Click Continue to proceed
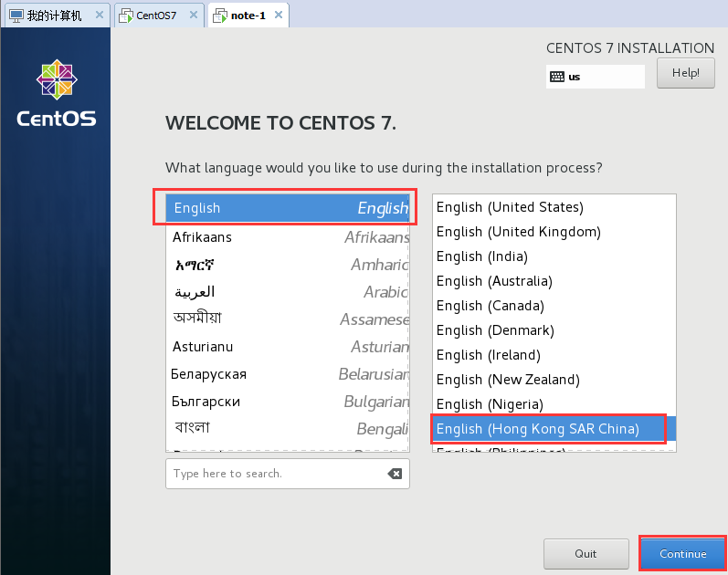The width and height of the screenshot is (728, 575). [682, 554]
